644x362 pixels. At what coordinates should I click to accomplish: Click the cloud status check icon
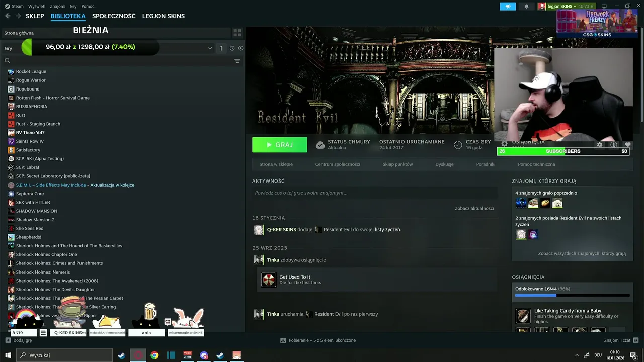(x=320, y=145)
